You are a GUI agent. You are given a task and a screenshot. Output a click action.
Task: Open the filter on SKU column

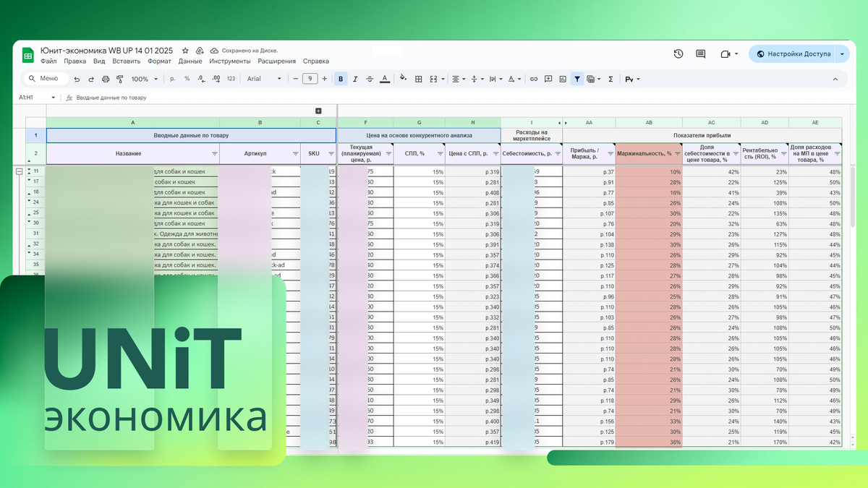pyautogui.click(x=331, y=154)
